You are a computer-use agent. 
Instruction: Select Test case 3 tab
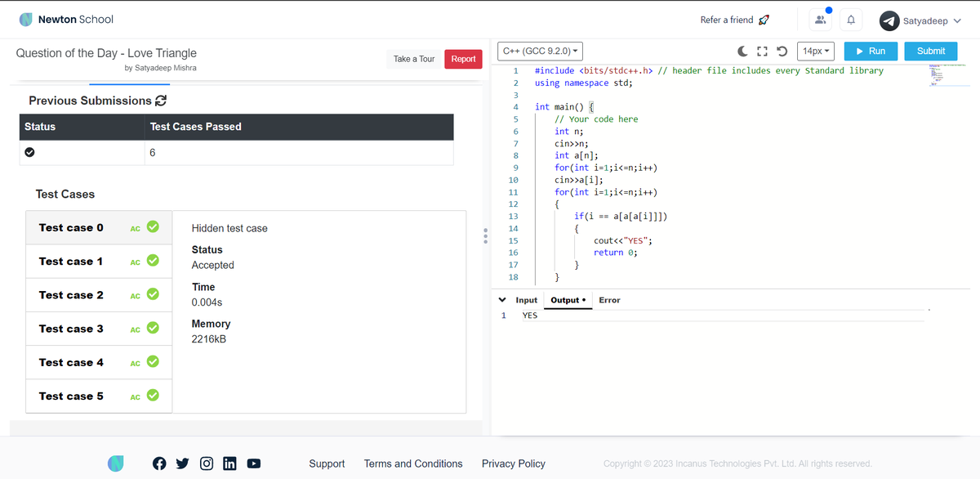100,328
